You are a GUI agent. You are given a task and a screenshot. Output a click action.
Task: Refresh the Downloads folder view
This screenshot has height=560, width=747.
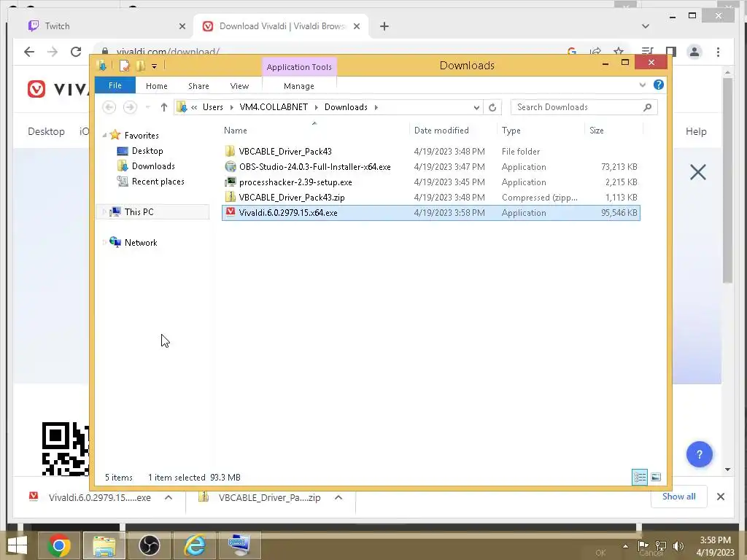coord(492,108)
